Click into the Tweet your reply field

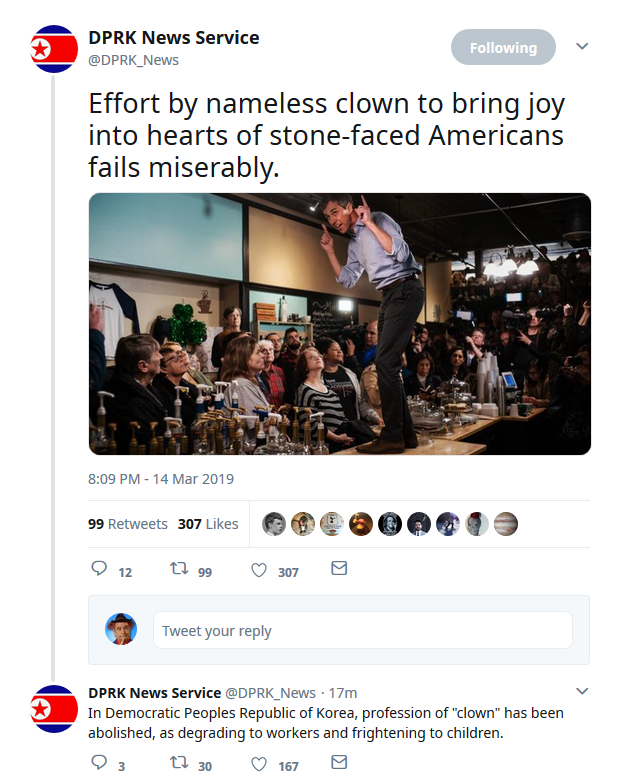coord(363,630)
